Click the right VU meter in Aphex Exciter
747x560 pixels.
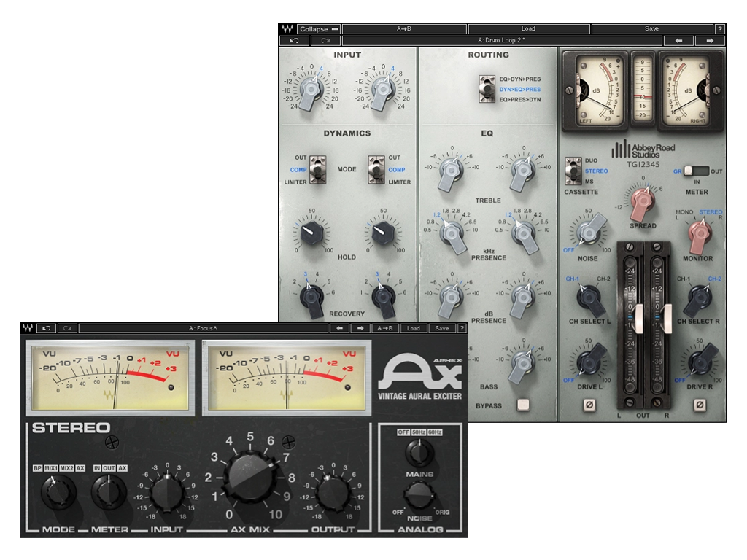287,378
